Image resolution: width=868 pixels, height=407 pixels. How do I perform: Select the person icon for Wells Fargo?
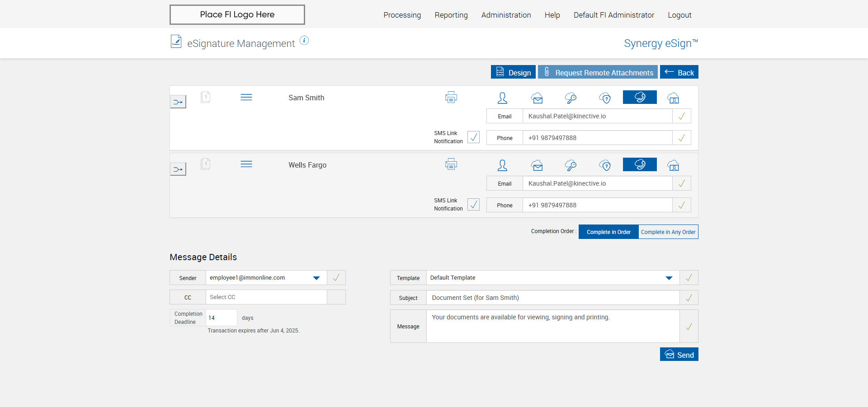point(502,165)
